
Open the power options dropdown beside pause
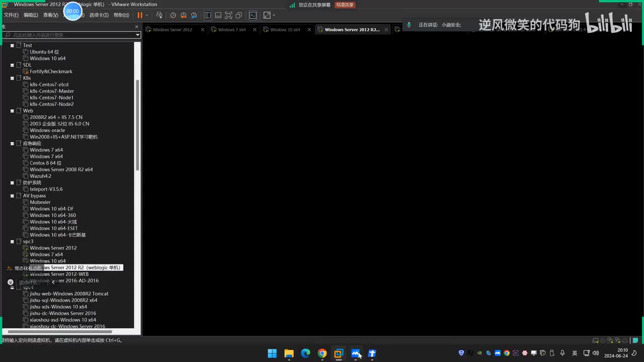(x=147, y=15)
